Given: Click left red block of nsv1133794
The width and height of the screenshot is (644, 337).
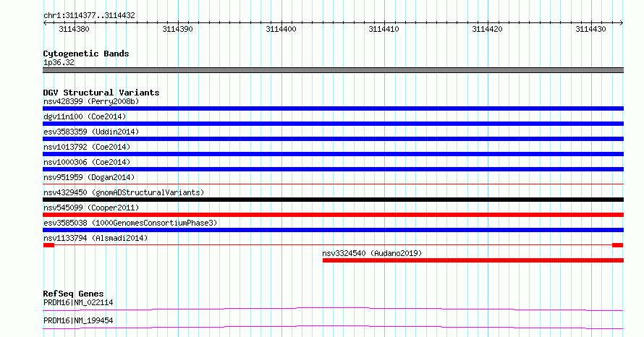Looking at the screenshot, I should coord(49,245).
